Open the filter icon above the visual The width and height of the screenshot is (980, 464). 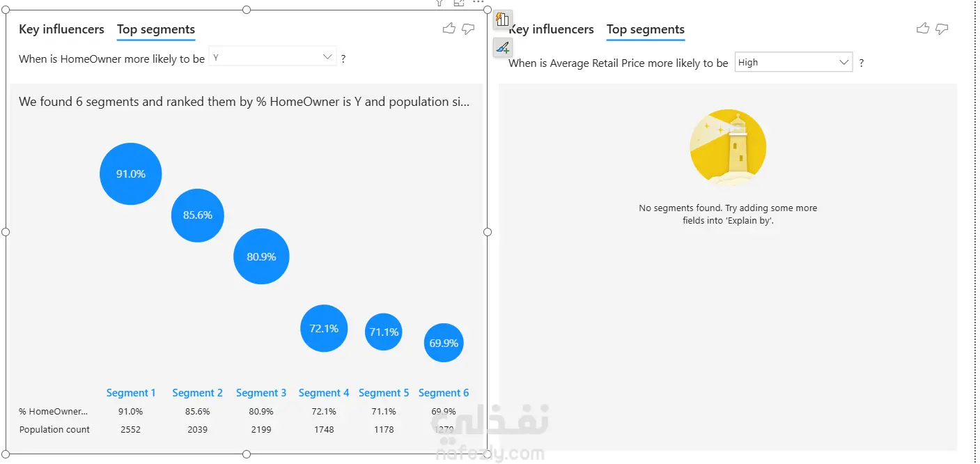click(x=440, y=3)
